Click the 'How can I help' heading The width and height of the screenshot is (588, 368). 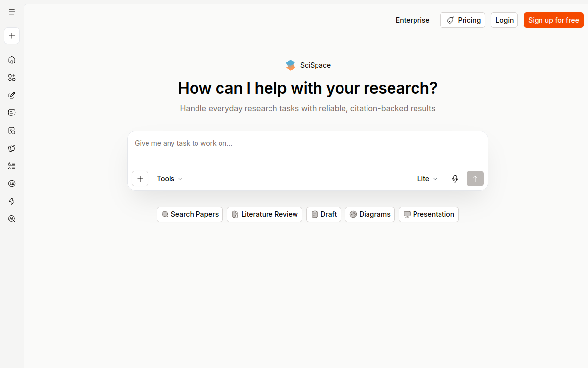[x=308, y=88]
